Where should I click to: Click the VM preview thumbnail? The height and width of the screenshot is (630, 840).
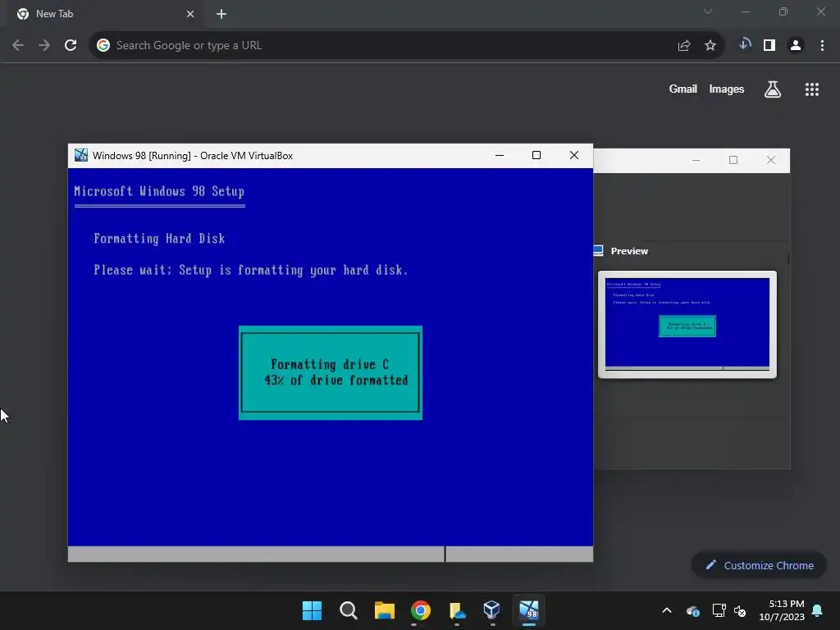687,325
